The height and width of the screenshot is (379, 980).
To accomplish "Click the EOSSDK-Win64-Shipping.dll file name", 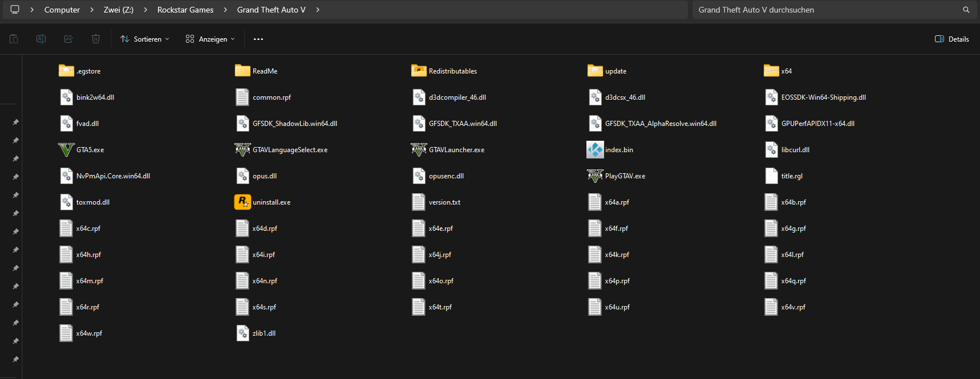I will click(x=824, y=97).
